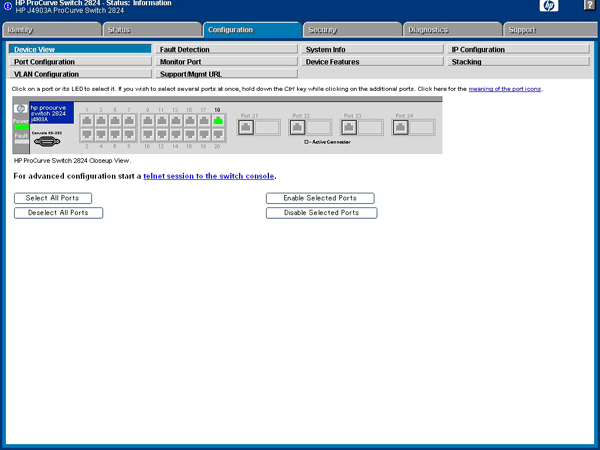Open Port Configuration page
This screenshot has height=450, width=600.
coord(80,62)
